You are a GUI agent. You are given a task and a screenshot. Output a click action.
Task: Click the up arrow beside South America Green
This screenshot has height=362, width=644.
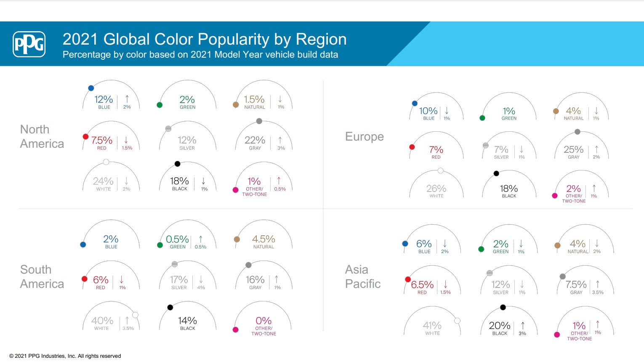point(201,239)
